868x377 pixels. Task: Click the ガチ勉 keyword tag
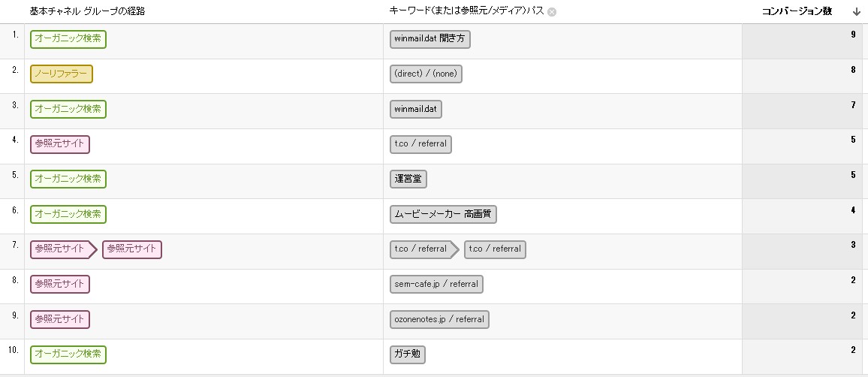click(x=408, y=354)
